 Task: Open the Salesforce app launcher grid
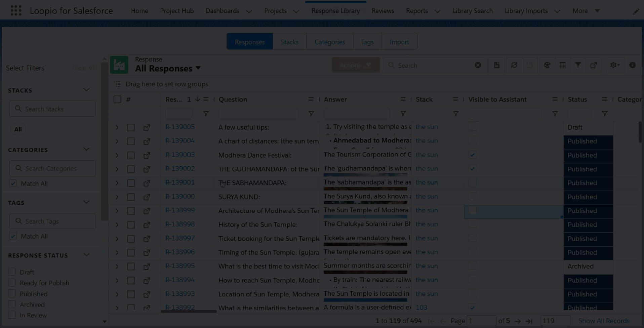pos(16,11)
